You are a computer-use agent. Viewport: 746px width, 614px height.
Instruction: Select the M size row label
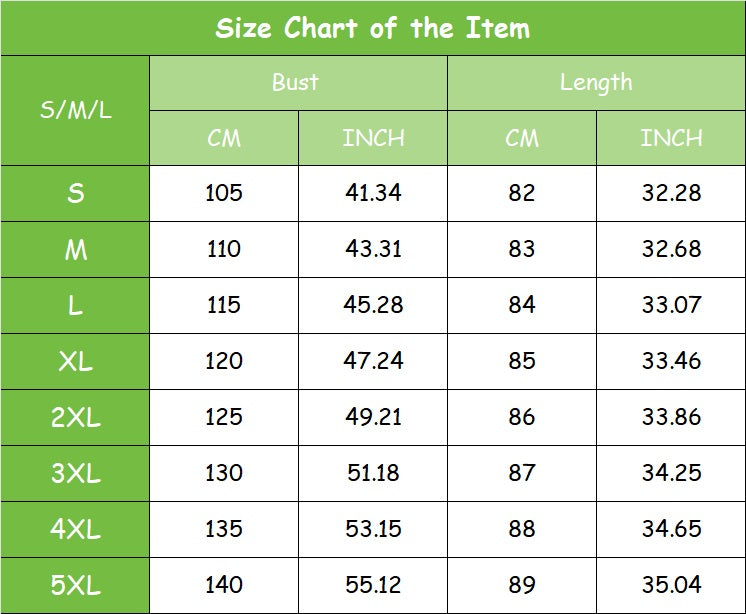[75, 249]
